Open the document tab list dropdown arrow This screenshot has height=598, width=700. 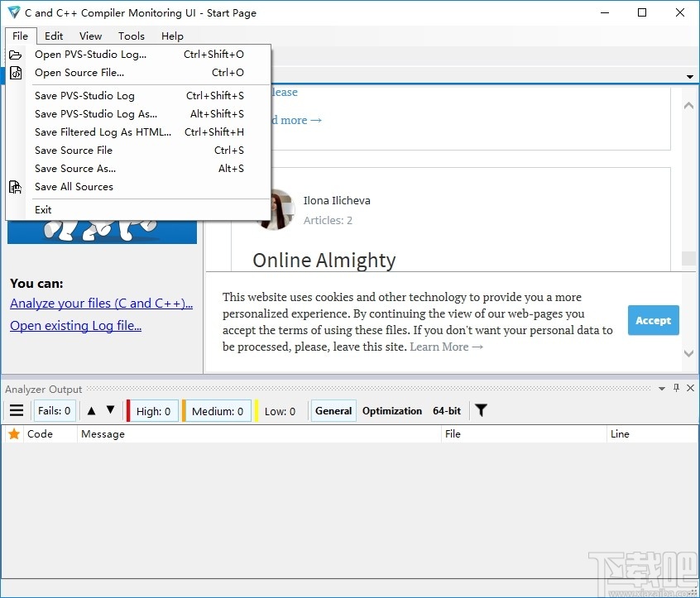point(690,77)
